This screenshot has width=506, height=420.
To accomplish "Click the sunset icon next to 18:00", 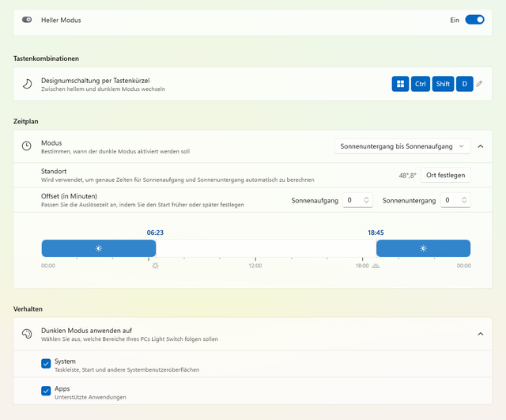I will click(x=376, y=266).
